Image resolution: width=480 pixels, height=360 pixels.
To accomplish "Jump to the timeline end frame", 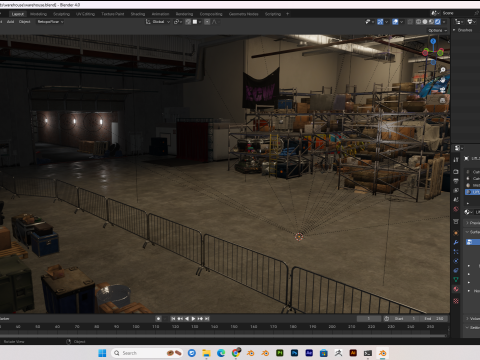I will click(207, 319).
